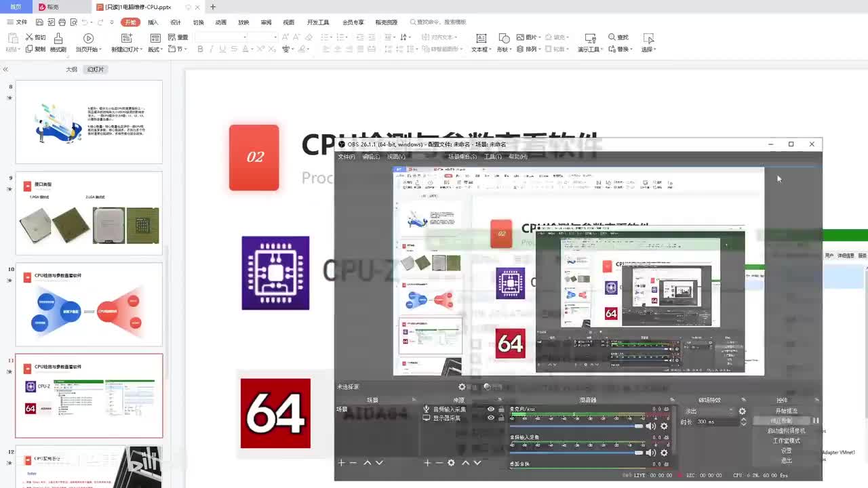This screenshot has height=488, width=868.
Task: Toggle italic formatting in WPS ribbon
Action: click(212, 49)
